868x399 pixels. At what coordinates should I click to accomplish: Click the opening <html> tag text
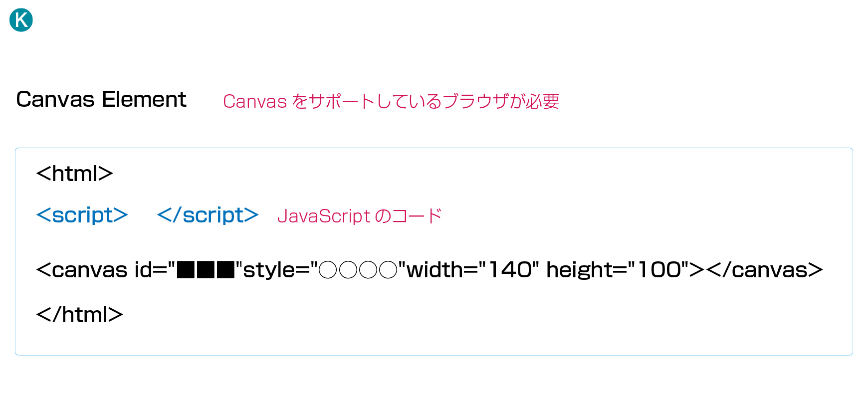coord(75,174)
